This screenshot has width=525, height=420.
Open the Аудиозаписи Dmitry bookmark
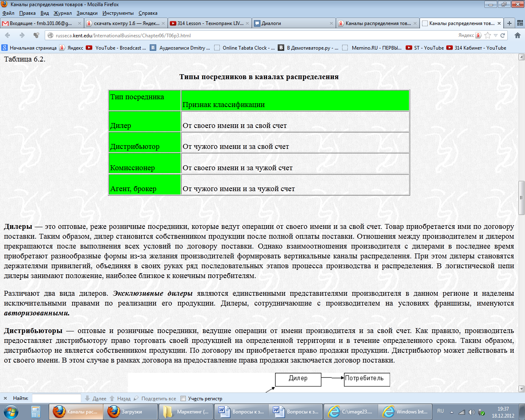point(180,48)
